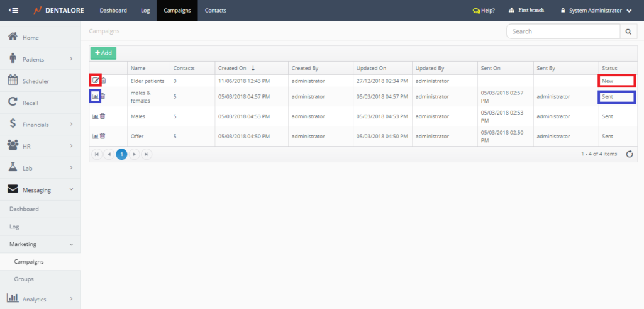
Task: Go to next page in pager
Action: pyautogui.click(x=134, y=154)
